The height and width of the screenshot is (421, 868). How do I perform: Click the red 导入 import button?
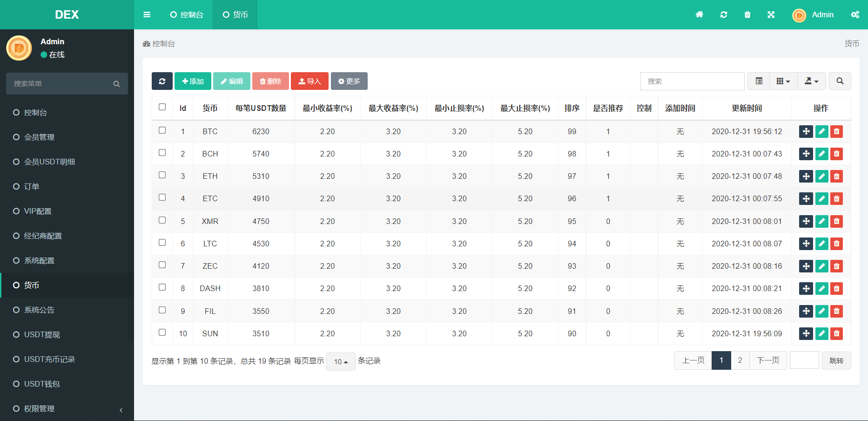click(x=310, y=81)
